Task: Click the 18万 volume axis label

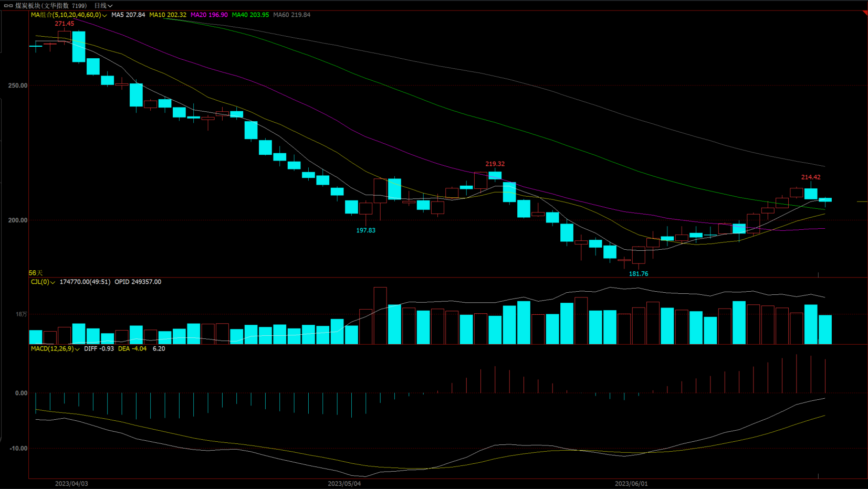Action: click(x=21, y=314)
